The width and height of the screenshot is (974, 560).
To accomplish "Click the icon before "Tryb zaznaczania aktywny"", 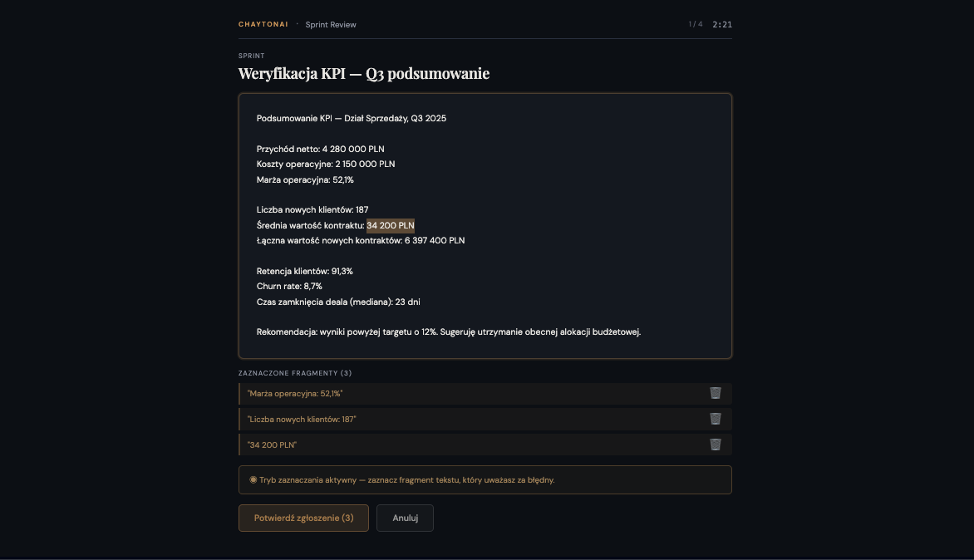I will (x=253, y=479).
